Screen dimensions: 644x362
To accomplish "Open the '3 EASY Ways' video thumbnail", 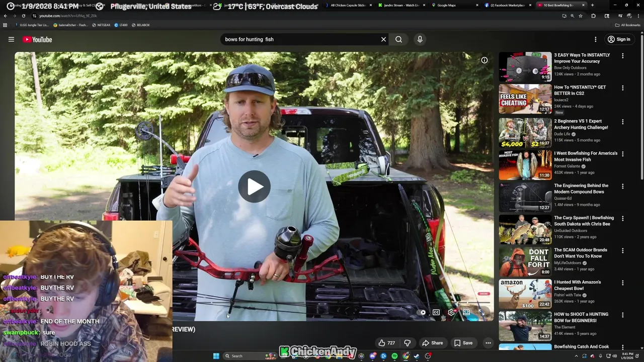I will 525,67.
